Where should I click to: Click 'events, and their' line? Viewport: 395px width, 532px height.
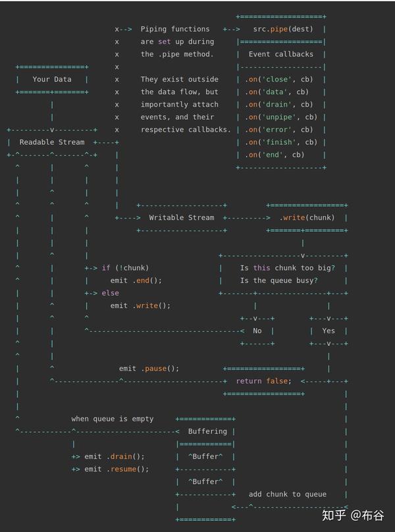tap(177, 117)
